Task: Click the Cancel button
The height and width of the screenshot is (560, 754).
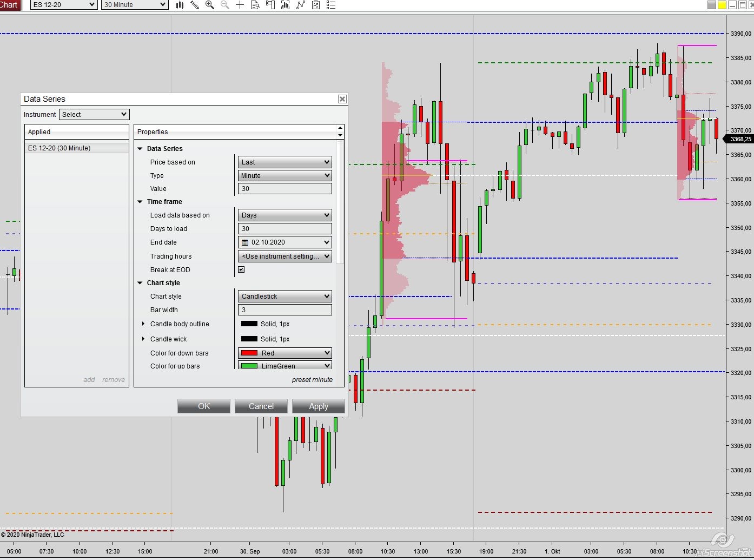Action: point(261,406)
